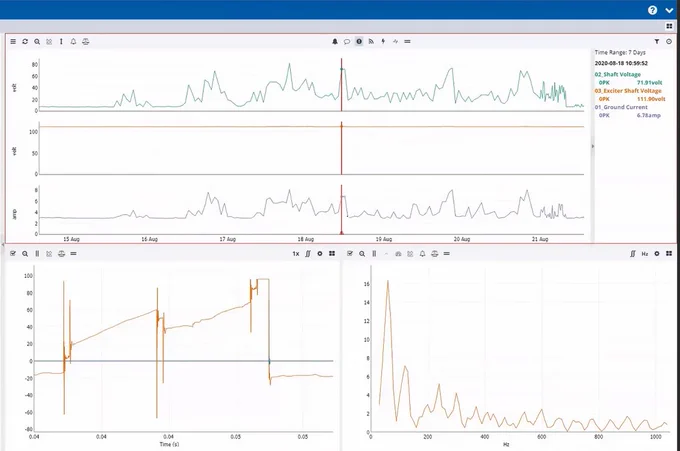Image resolution: width=680 pixels, height=451 pixels.
Task: Click the crossed-box icon in spectrum toolbar
Action: pyautogui.click(x=410, y=254)
